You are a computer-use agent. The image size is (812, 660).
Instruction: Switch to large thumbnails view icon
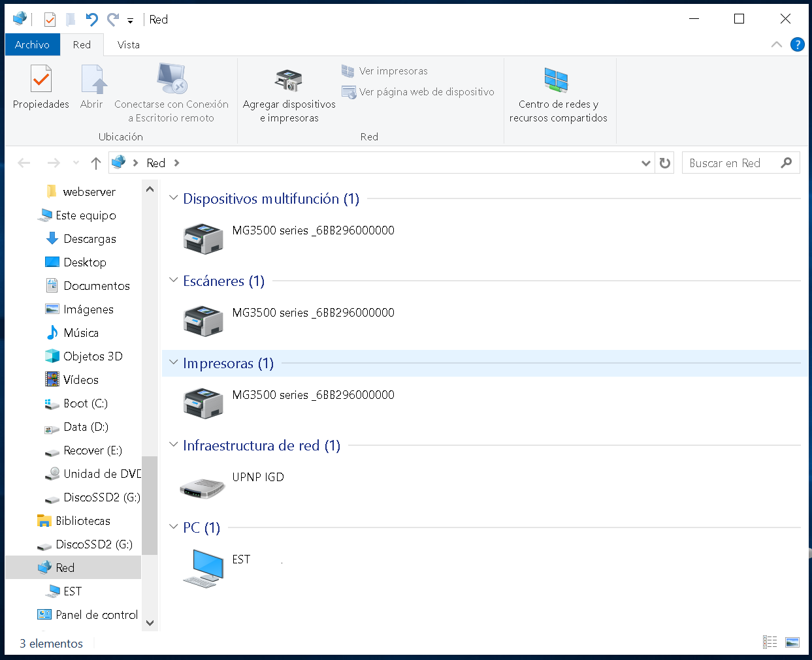click(x=792, y=642)
